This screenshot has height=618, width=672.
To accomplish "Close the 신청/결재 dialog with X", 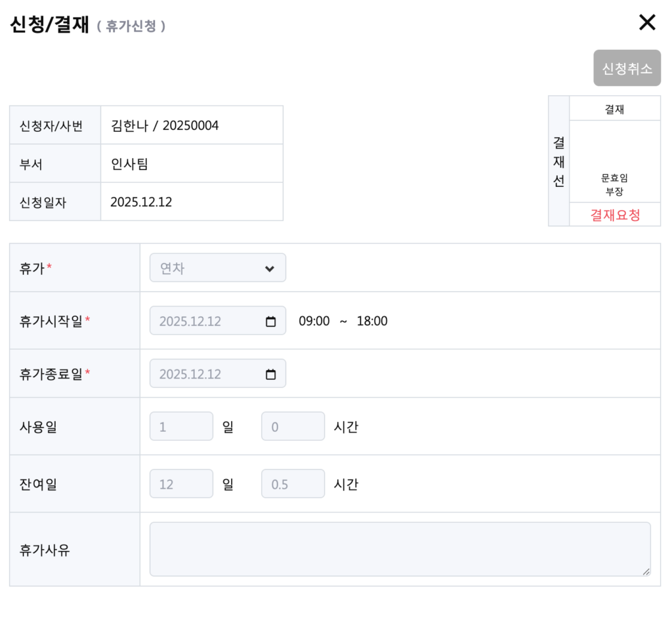I will [647, 23].
